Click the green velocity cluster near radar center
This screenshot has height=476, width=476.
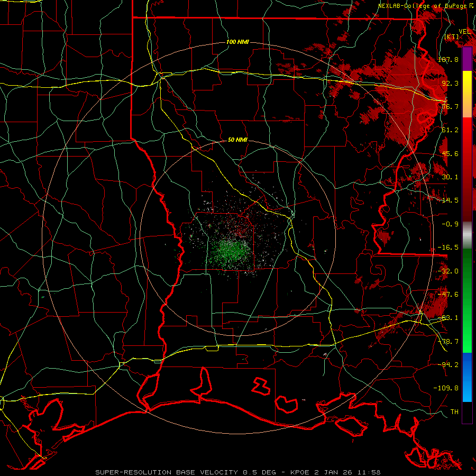tap(232, 251)
